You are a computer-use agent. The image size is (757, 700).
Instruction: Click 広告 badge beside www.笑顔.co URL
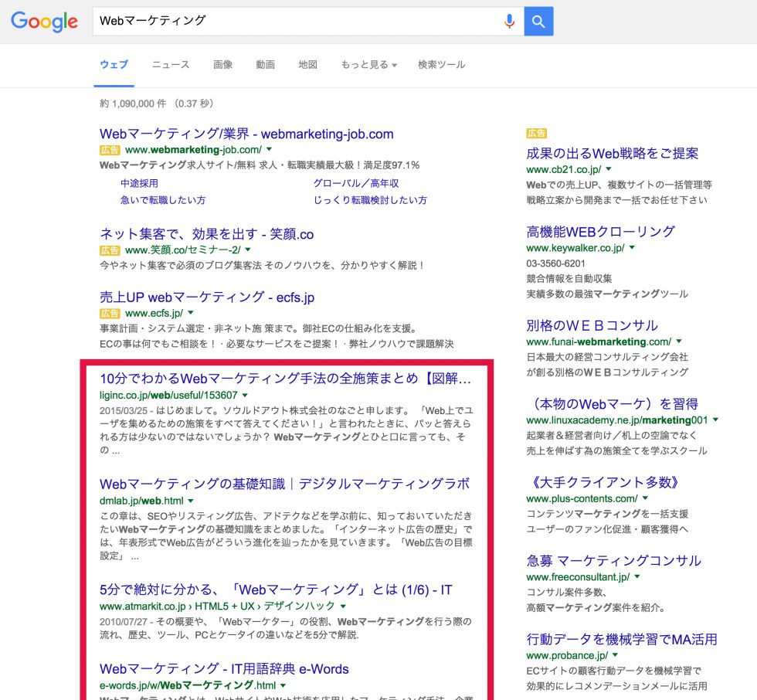(110, 250)
